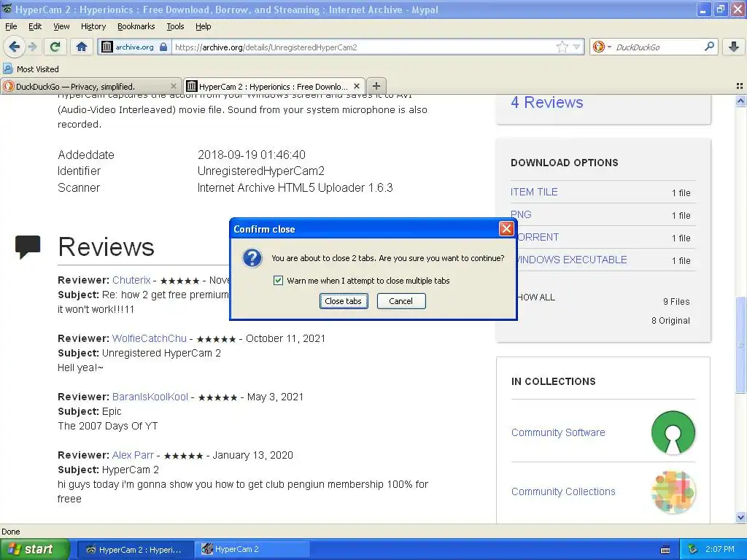Open reviewer Alex Parr profile link
The image size is (747, 560).
(133, 455)
